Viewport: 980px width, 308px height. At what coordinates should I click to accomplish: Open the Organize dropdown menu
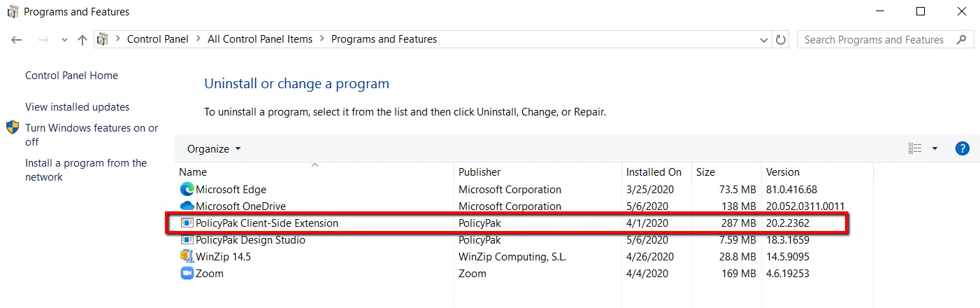pyautogui.click(x=214, y=148)
